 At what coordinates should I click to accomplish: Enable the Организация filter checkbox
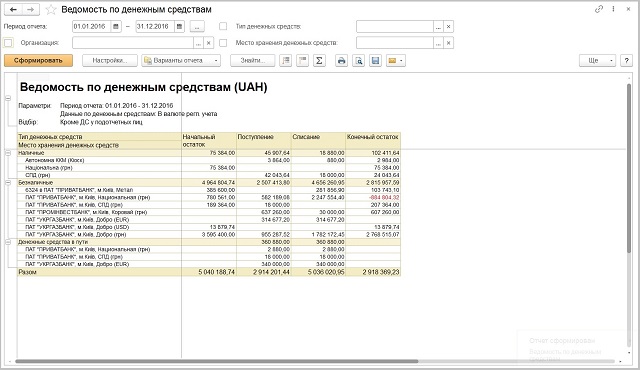point(8,42)
